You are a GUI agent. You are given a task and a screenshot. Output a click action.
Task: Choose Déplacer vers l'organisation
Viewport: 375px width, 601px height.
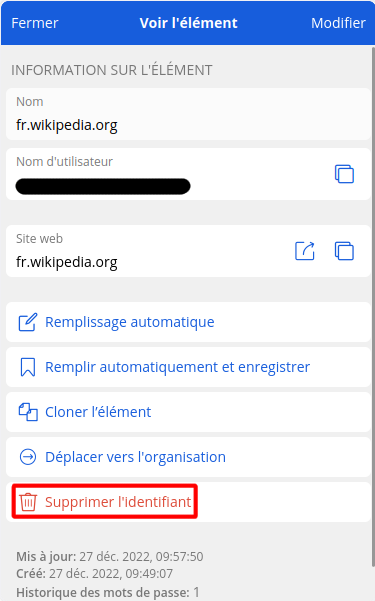tap(135, 457)
